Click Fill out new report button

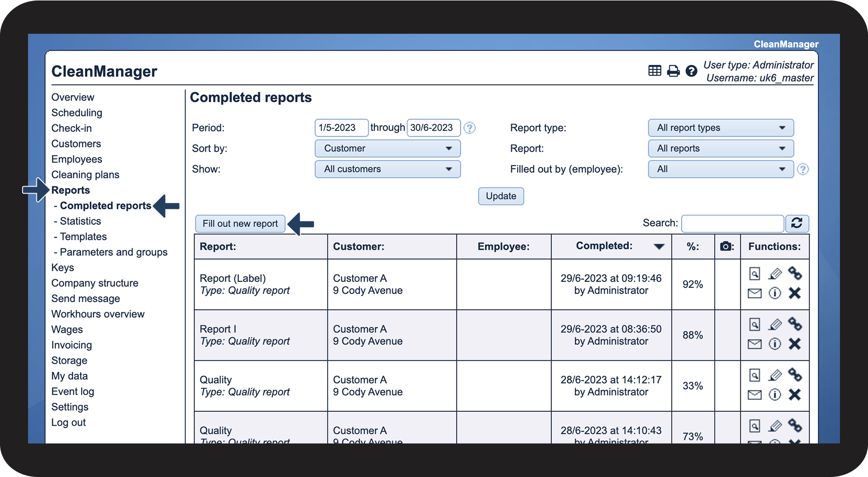240,224
